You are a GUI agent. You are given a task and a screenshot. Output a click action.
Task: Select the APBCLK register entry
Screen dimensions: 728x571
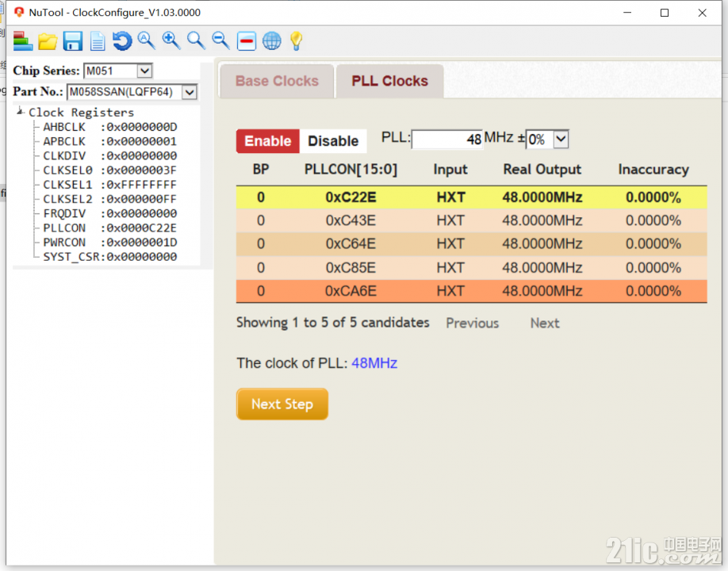pos(110,141)
